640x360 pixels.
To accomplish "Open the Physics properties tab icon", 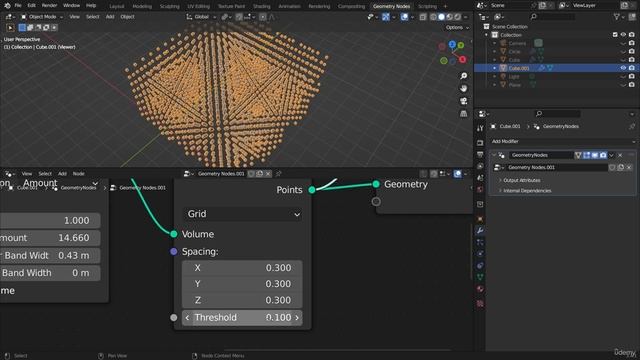I will tap(480, 254).
